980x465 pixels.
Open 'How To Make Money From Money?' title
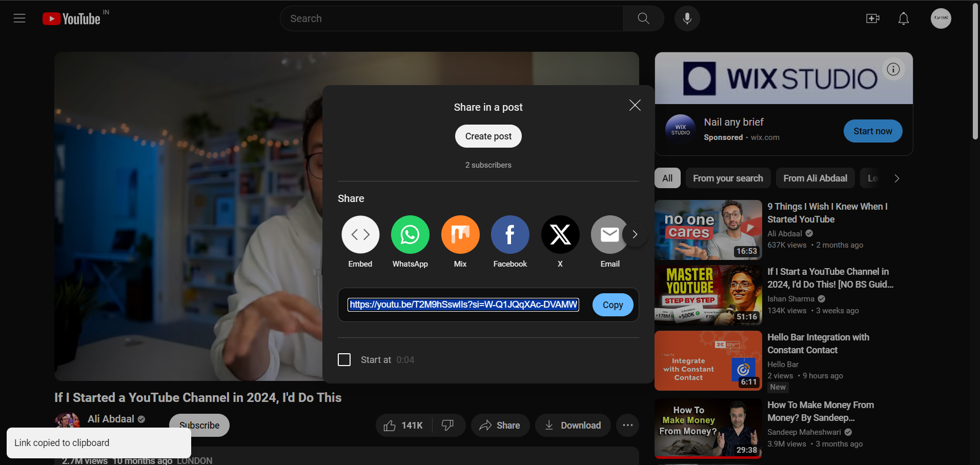pyautogui.click(x=821, y=411)
